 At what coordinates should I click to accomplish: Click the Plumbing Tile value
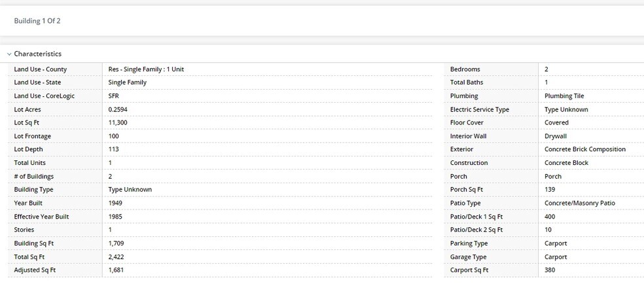(564, 96)
